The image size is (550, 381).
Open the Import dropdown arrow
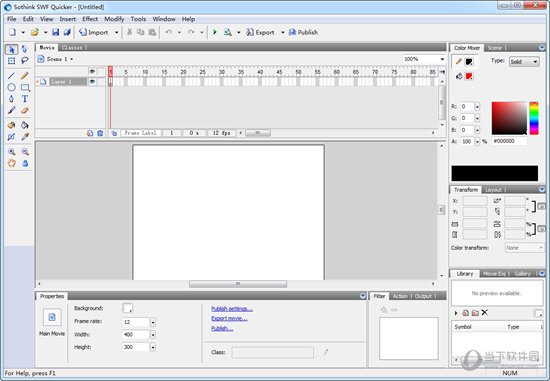116,33
